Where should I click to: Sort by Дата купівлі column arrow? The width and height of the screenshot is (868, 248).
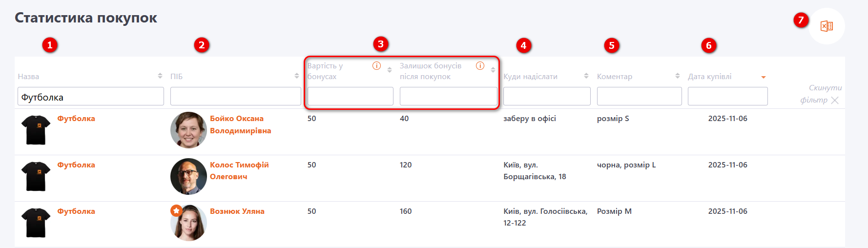tap(764, 77)
